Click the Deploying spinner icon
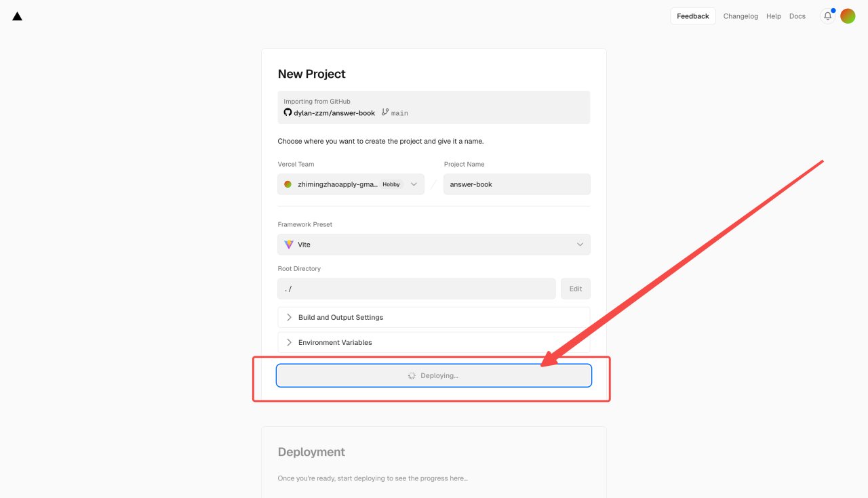868x498 pixels. coord(412,375)
